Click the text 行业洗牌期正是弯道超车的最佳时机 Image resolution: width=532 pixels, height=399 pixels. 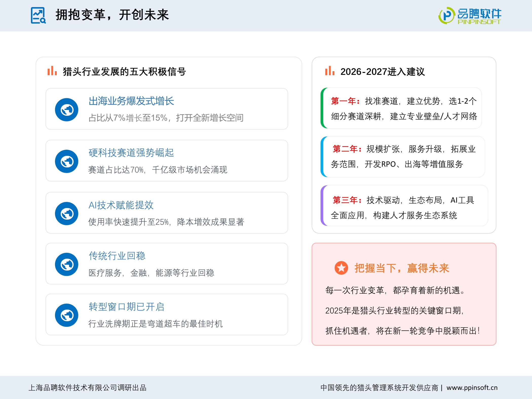pos(156,324)
